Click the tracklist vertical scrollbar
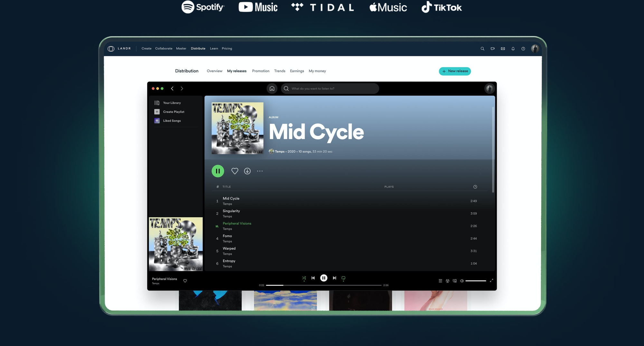Viewport: 644px width, 346px height. pyautogui.click(x=493, y=150)
